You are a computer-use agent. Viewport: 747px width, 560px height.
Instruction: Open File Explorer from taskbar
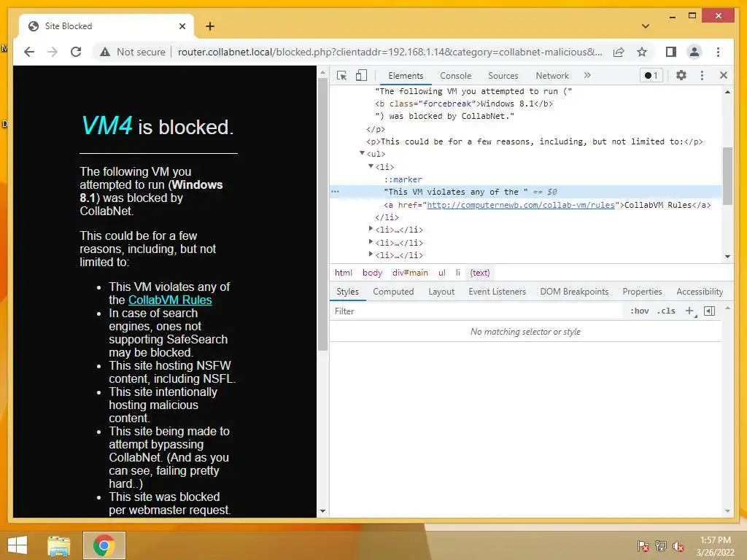(x=58, y=545)
